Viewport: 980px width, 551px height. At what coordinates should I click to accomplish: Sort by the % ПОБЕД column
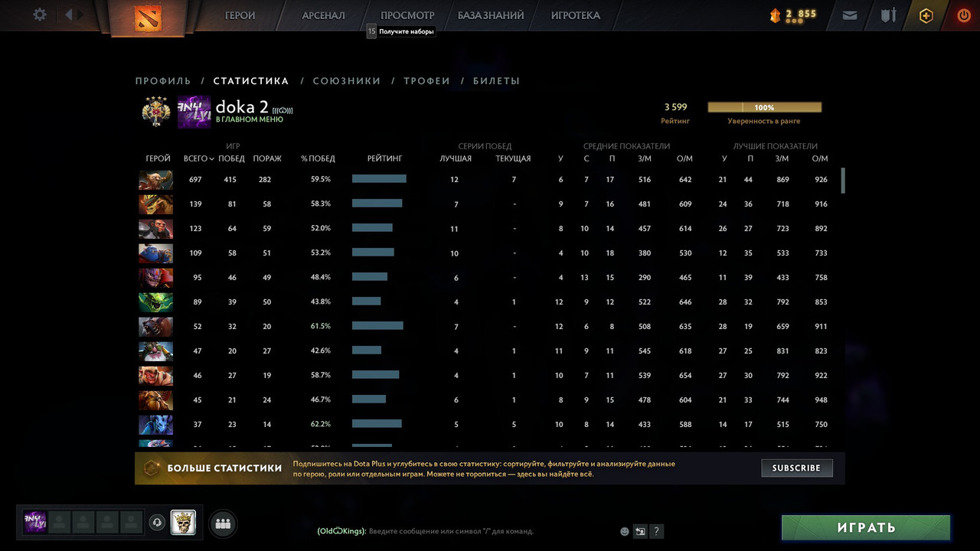(x=318, y=158)
